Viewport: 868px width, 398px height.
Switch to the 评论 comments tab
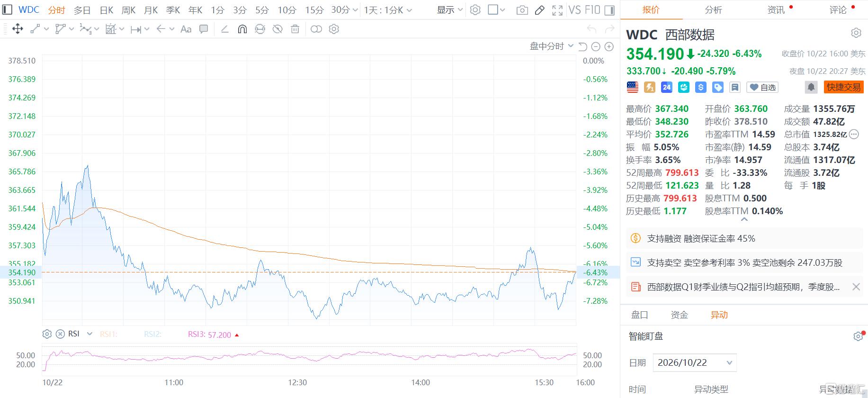coord(838,10)
